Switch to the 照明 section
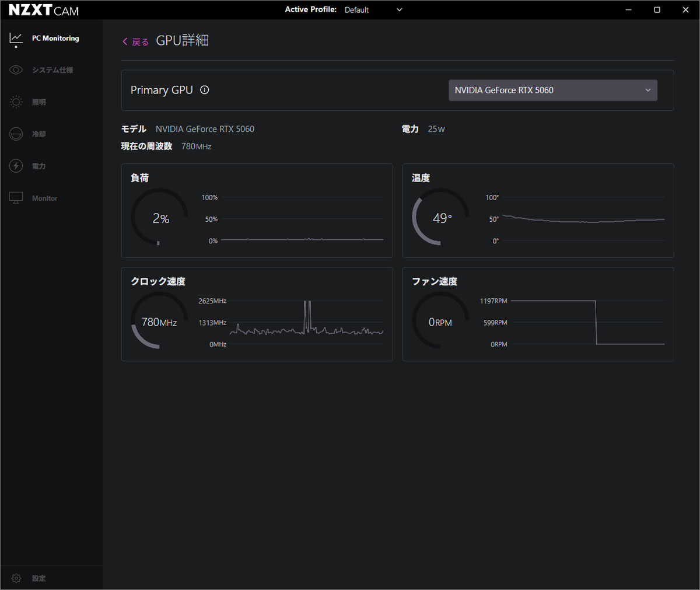Screen dimensions: 700x590 pyautogui.click(x=39, y=102)
